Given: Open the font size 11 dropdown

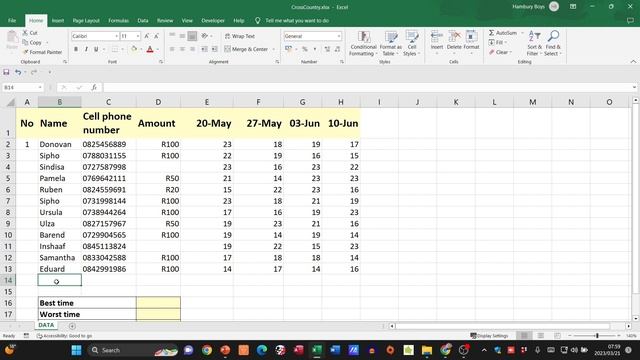Looking at the screenshot, I should click(138, 36).
